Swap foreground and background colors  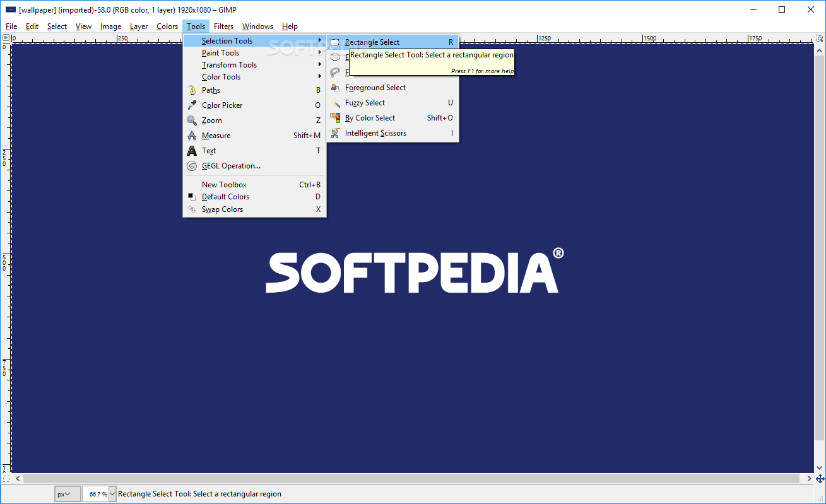[x=254, y=209]
